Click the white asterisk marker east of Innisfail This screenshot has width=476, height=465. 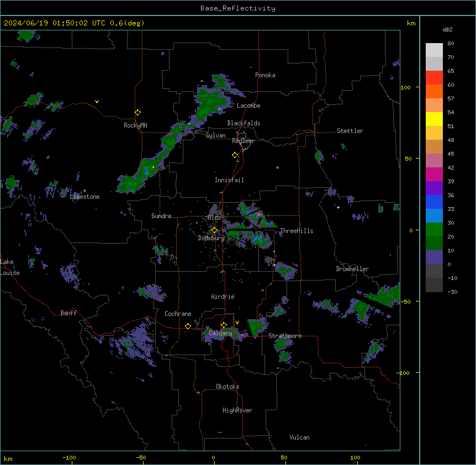click(x=277, y=167)
